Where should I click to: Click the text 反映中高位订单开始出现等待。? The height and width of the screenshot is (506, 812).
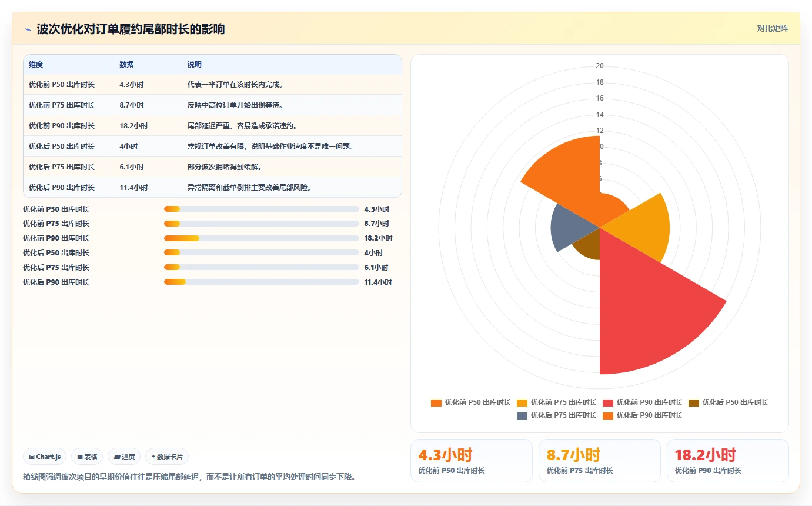(236, 105)
